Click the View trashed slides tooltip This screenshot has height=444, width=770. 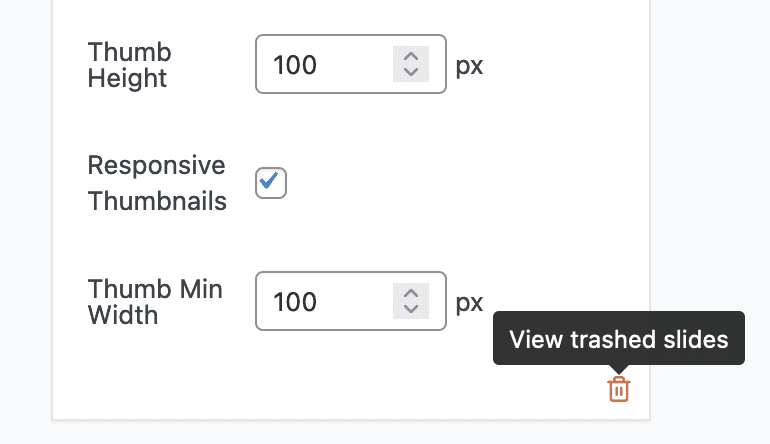[619, 338]
